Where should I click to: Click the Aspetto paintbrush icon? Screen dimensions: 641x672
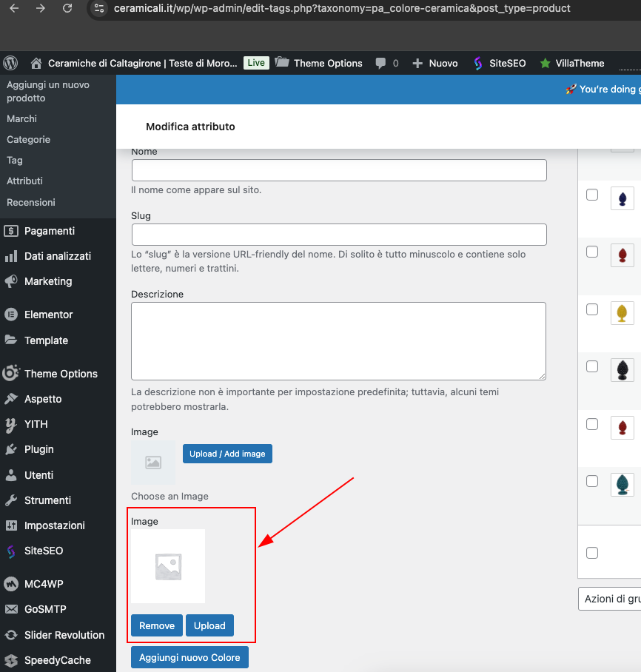tap(11, 399)
